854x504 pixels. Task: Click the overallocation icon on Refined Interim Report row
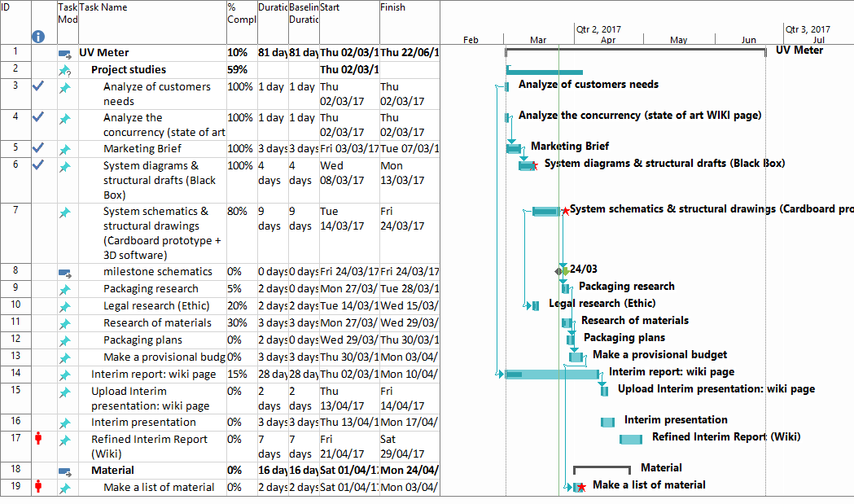click(37, 439)
